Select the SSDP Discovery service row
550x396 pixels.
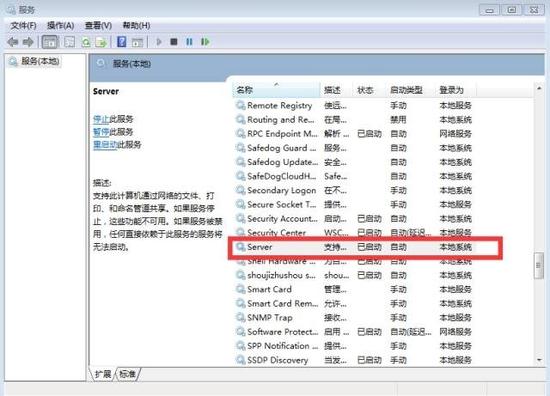point(354,360)
